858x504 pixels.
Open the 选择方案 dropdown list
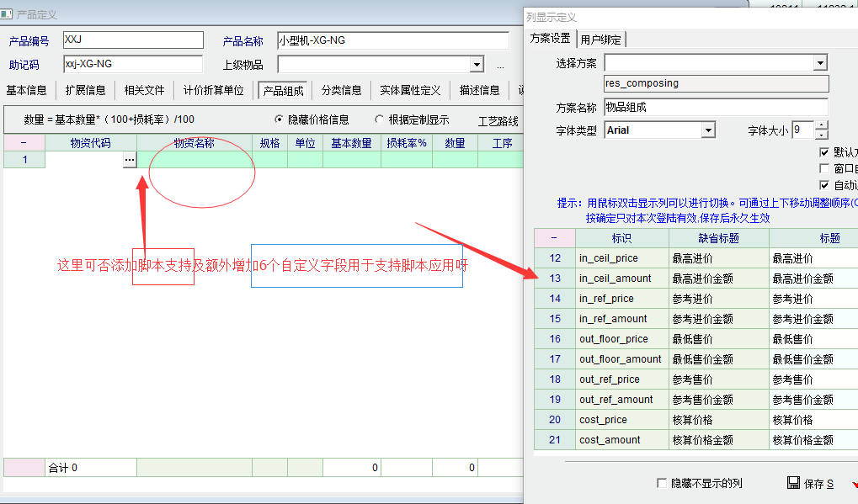tap(820, 63)
